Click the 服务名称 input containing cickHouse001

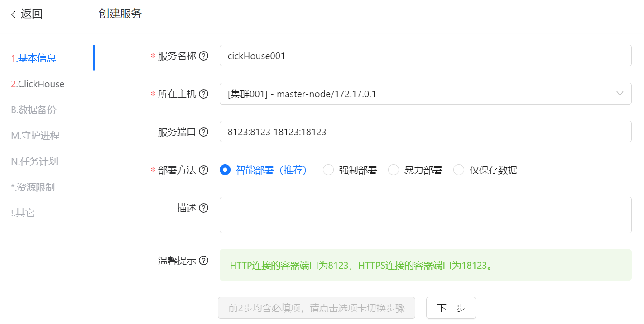(x=425, y=56)
